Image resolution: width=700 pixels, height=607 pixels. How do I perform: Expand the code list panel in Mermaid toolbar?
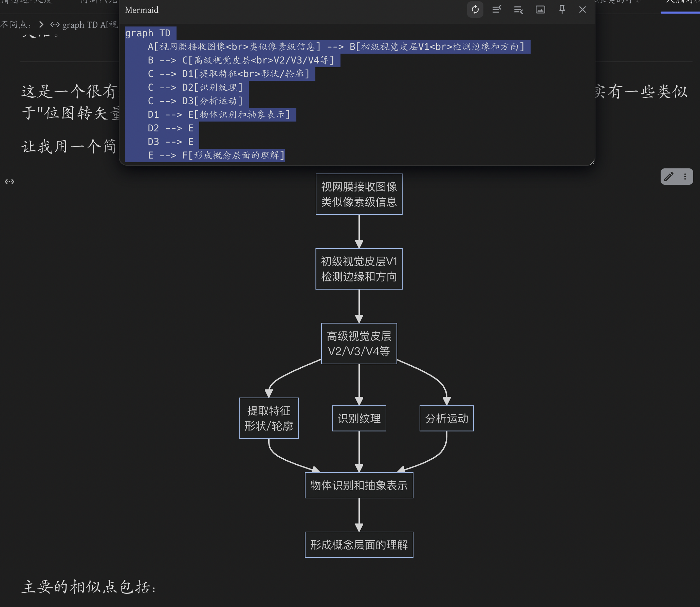pyautogui.click(x=518, y=10)
